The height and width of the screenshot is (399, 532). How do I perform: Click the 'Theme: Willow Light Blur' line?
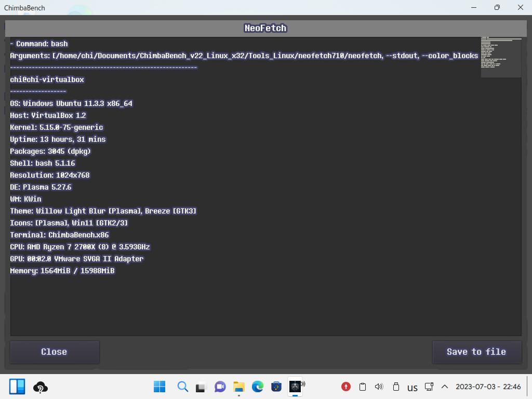pos(103,211)
